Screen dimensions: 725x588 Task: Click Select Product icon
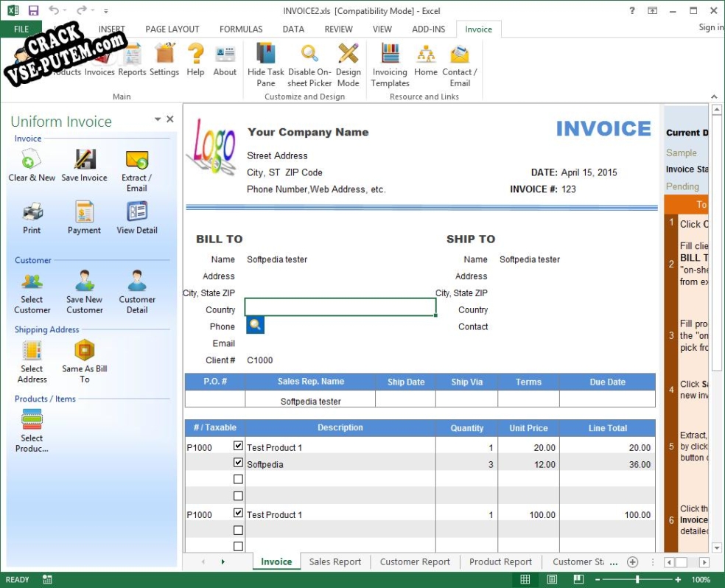pyautogui.click(x=32, y=420)
